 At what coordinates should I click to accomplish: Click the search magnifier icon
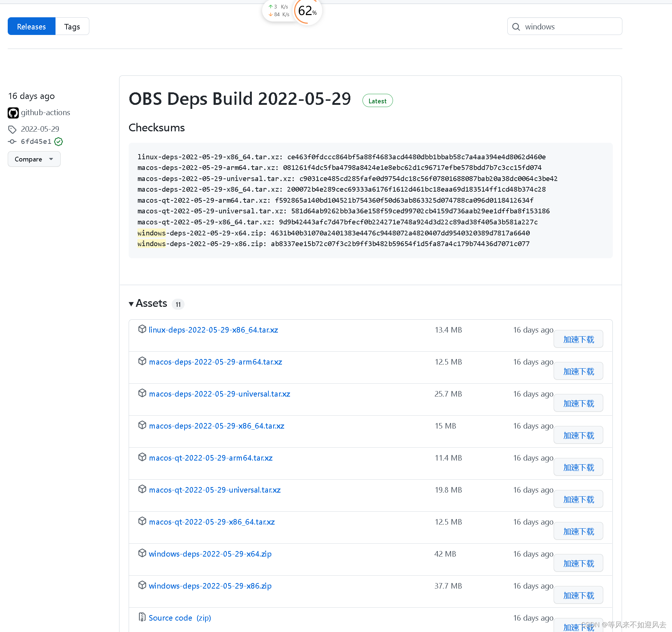point(516,26)
